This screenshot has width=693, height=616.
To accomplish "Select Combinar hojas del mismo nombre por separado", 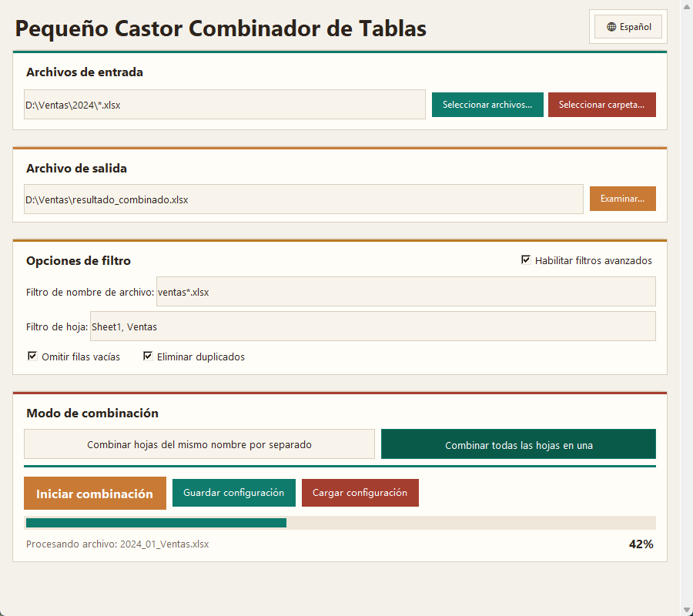I will click(199, 444).
